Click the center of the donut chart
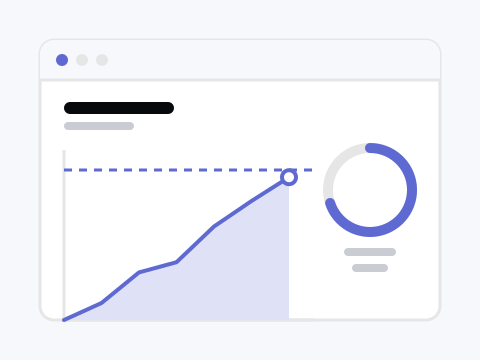This screenshot has width=480, height=360. tap(370, 190)
